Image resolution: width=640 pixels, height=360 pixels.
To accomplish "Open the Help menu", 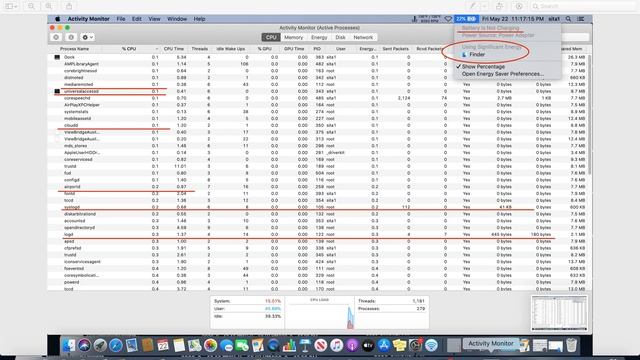I will click(199, 19).
